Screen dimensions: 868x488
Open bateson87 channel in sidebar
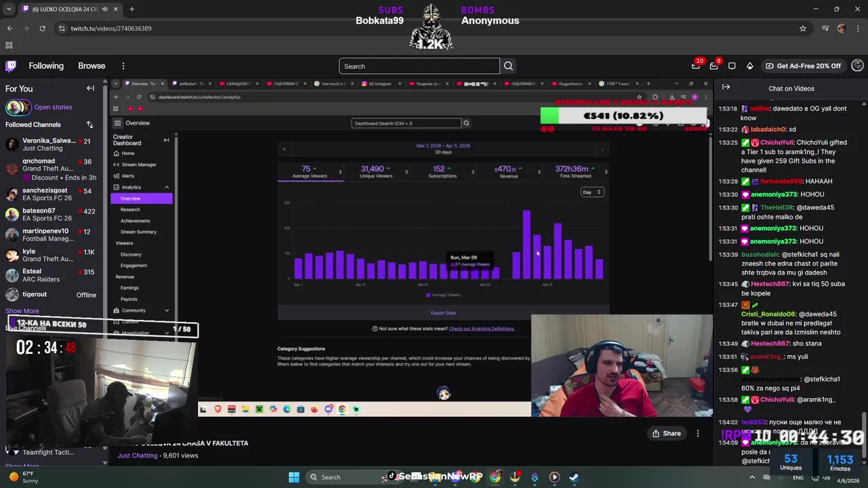pos(51,214)
